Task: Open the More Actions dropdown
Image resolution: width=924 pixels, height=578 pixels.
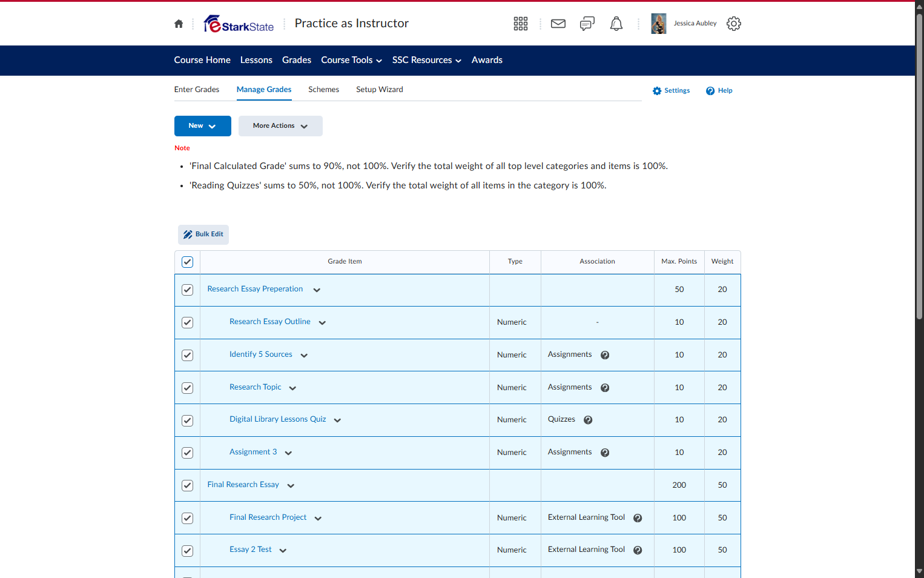Action: (280, 126)
